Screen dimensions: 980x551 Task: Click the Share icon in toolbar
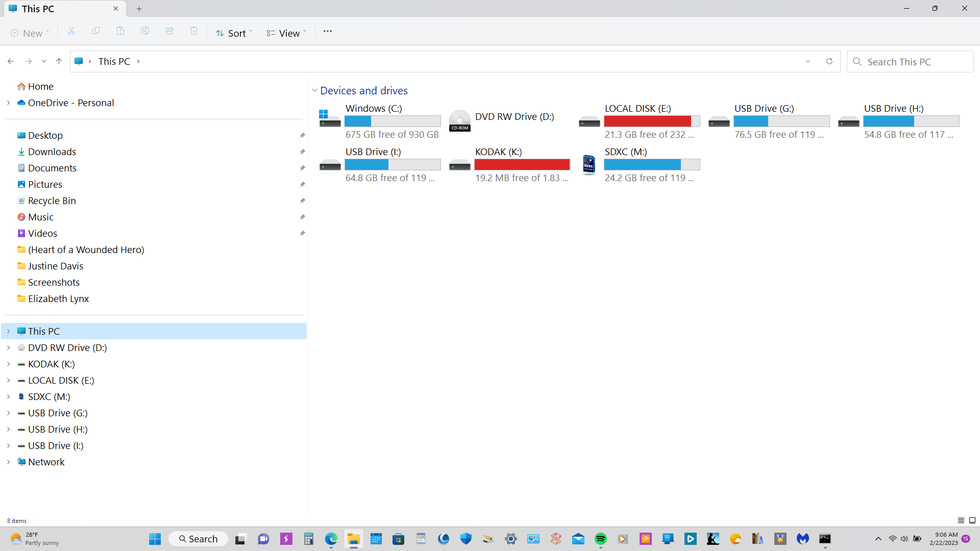(169, 32)
